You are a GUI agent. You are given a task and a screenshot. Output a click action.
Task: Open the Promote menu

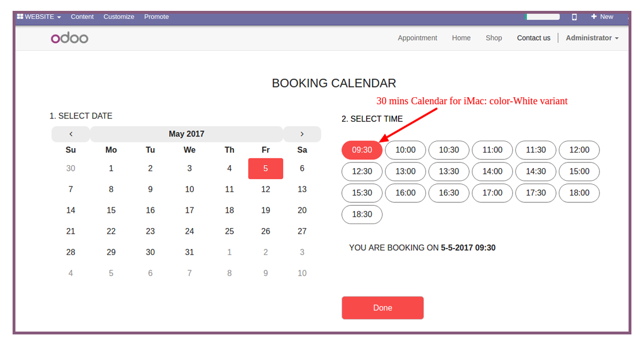157,17
